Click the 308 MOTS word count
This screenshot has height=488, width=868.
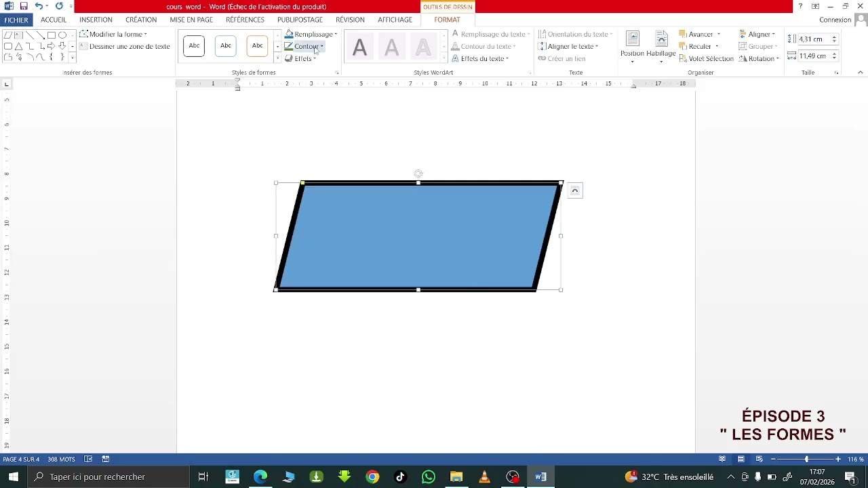pyautogui.click(x=61, y=459)
